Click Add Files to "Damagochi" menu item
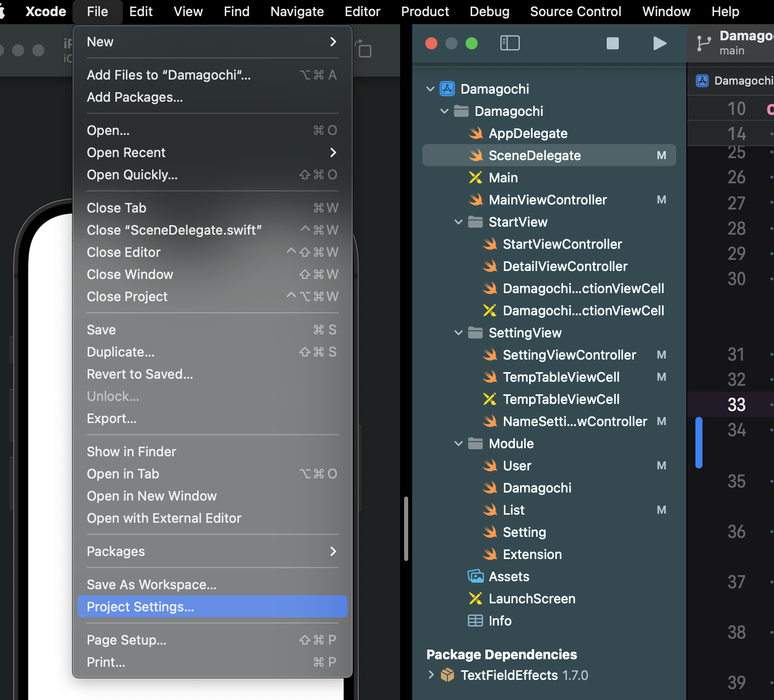774x700 pixels. coord(212,75)
